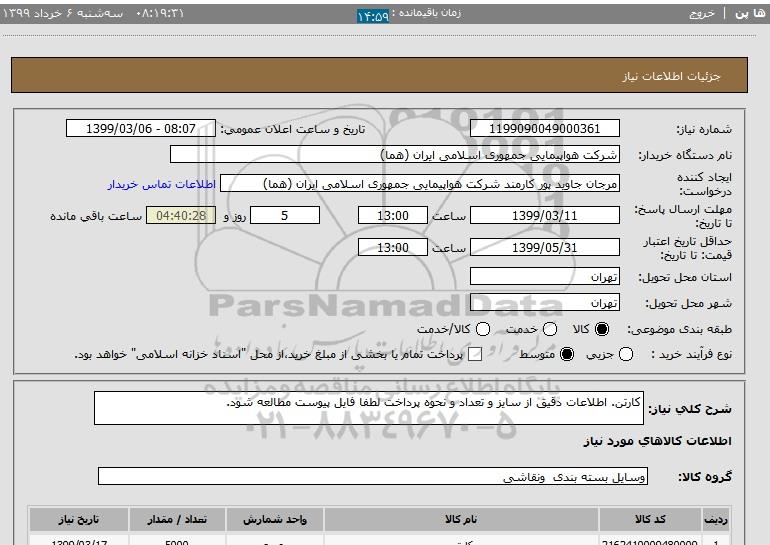Click the response deadline date 1399/03/11 field
The height and width of the screenshot is (545, 770).
pos(545,215)
